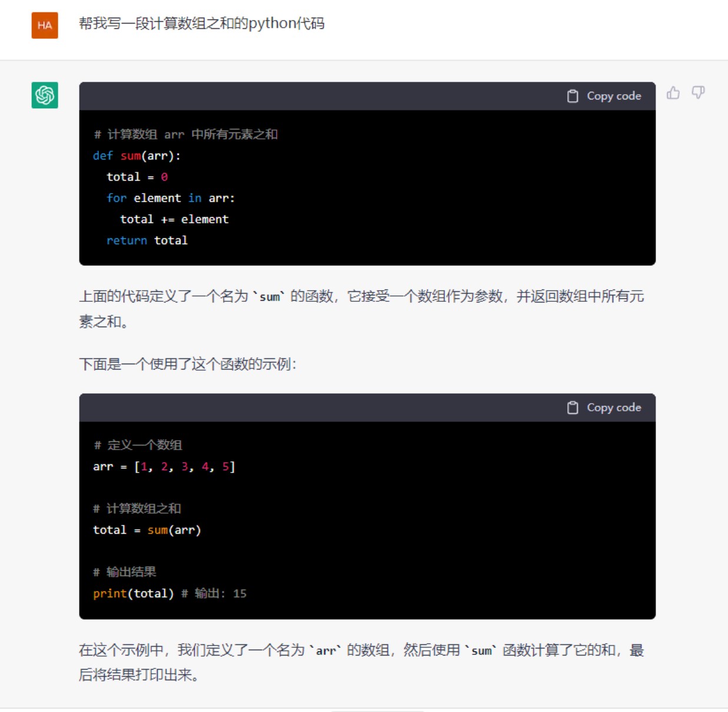Click the return total code line
728x712 pixels.
[x=147, y=240]
